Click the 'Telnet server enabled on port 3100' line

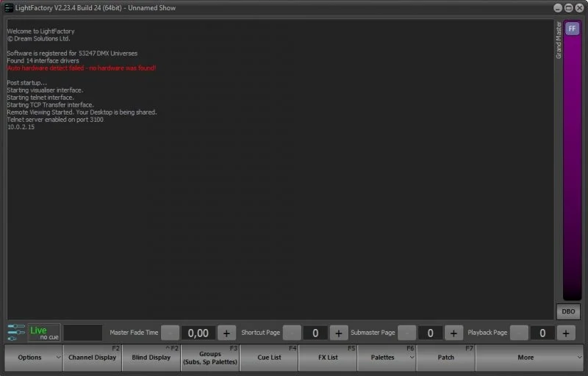[x=55, y=120]
